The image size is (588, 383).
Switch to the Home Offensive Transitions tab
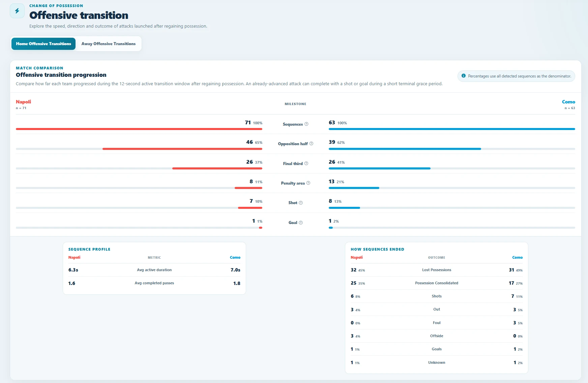[x=43, y=44]
